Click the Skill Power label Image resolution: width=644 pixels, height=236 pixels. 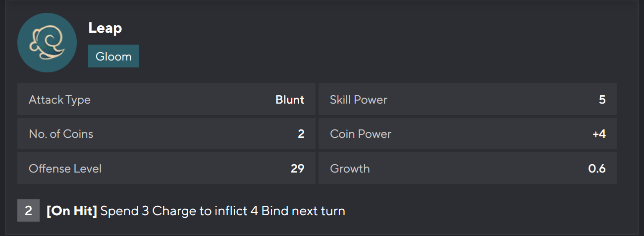tap(358, 100)
